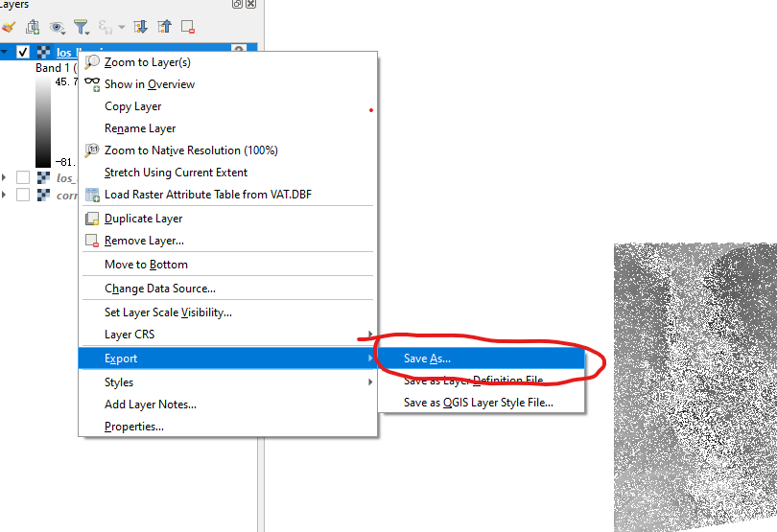Screen dimensions: 777x532
Task: Choose Set Layer Scale Visibility...
Action: point(228,312)
